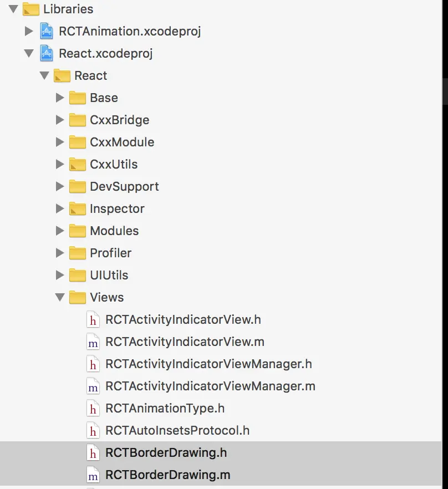
Task: Collapse the React folder disclosure triangle
Action: (44, 75)
